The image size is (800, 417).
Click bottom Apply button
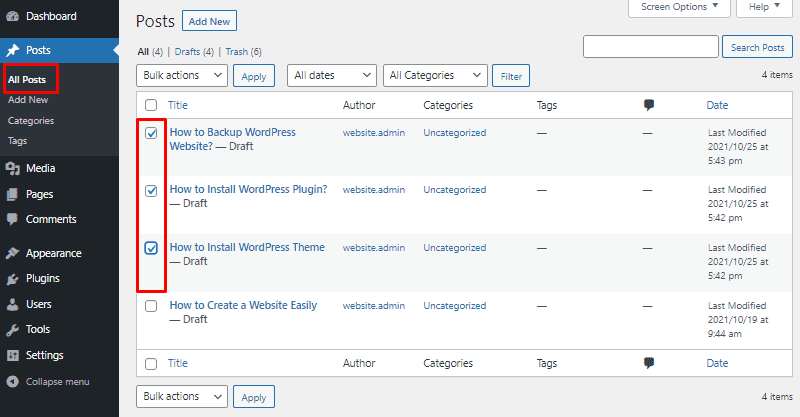point(254,397)
